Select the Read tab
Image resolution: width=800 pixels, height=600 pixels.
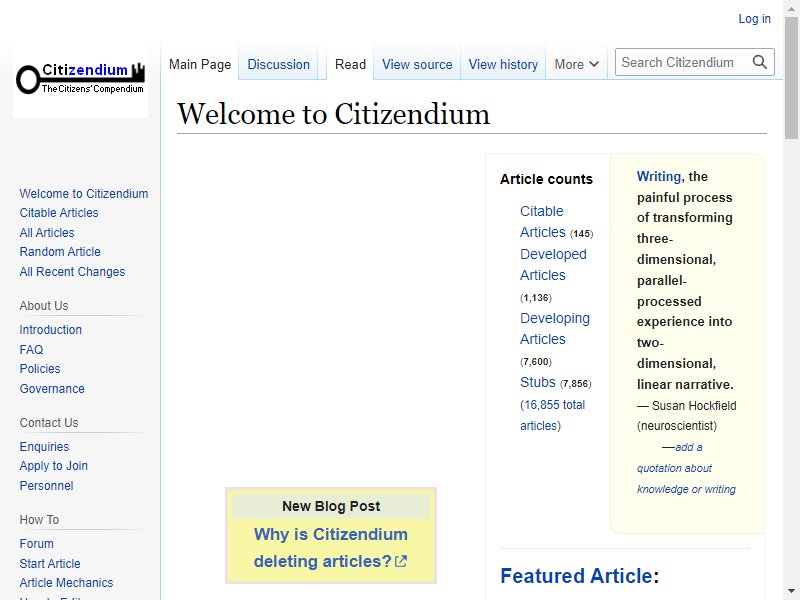click(x=351, y=64)
